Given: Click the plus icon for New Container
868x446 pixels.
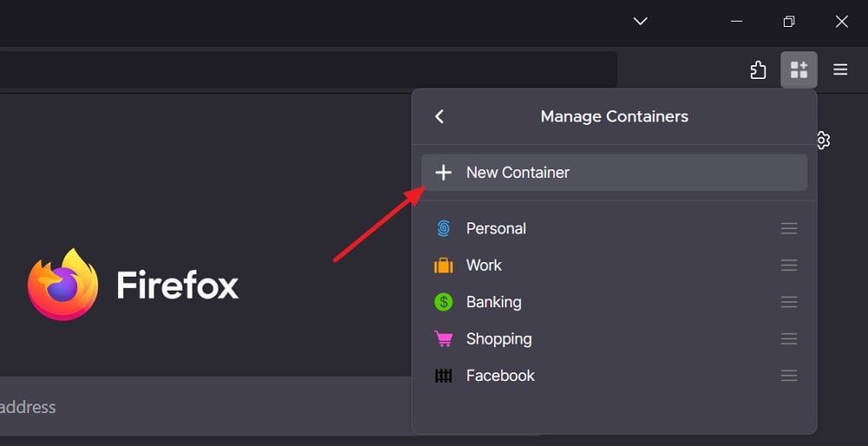Looking at the screenshot, I should (x=444, y=173).
